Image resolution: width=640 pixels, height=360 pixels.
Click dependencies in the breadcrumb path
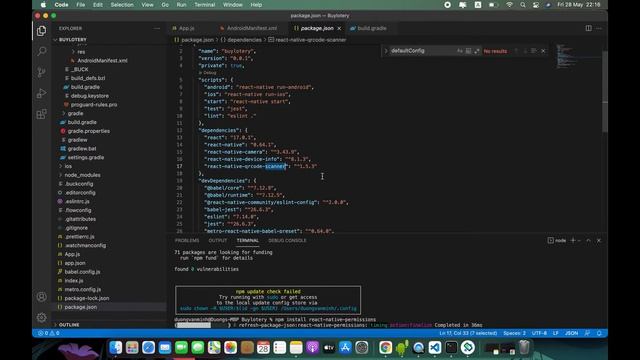(244, 40)
